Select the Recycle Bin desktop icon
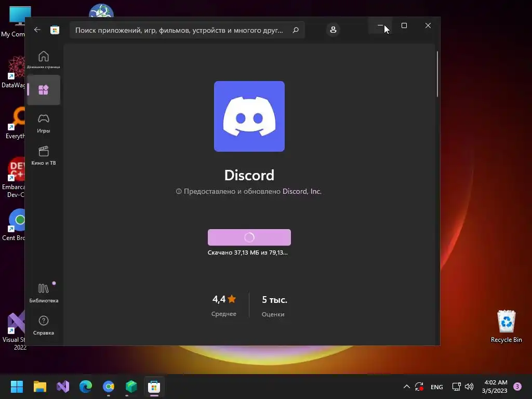 pyautogui.click(x=506, y=326)
